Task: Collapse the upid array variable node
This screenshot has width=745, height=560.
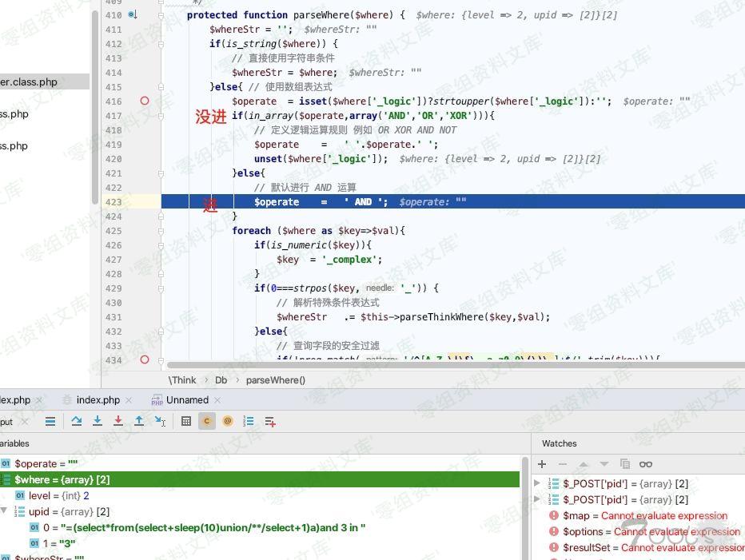Action: tap(4, 511)
